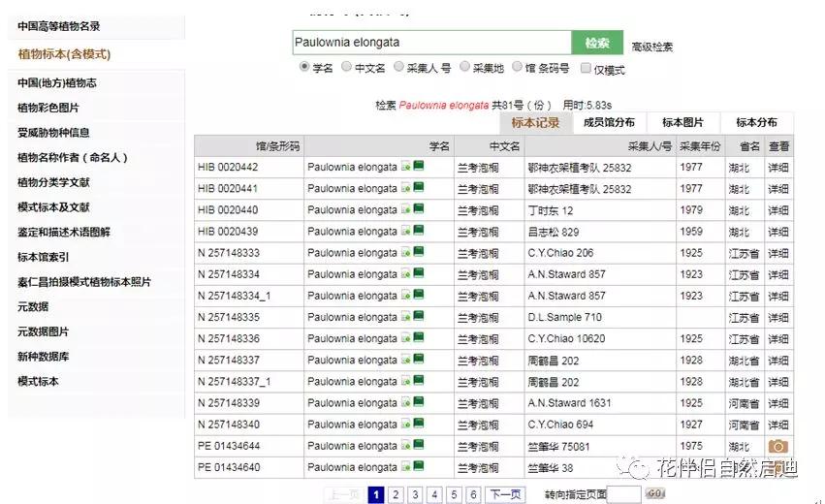This screenshot has height=504, width=825.
Task: Switch to the 成员馆分布 tab
Action: 609,122
